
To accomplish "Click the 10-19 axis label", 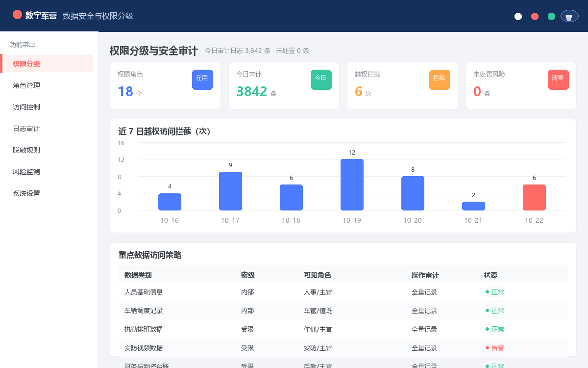I will point(352,220).
